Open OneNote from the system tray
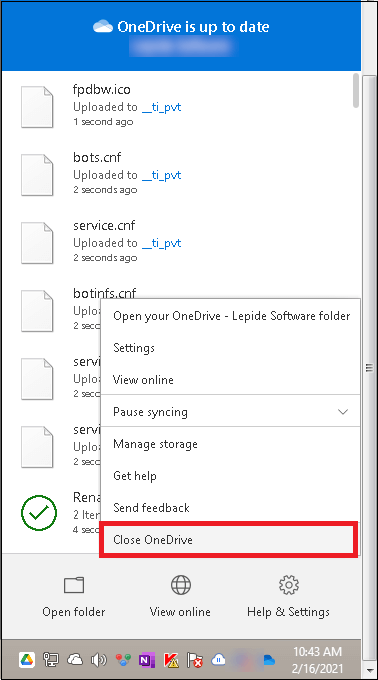Screen dimensions: 378x680 click(x=147, y=660)
